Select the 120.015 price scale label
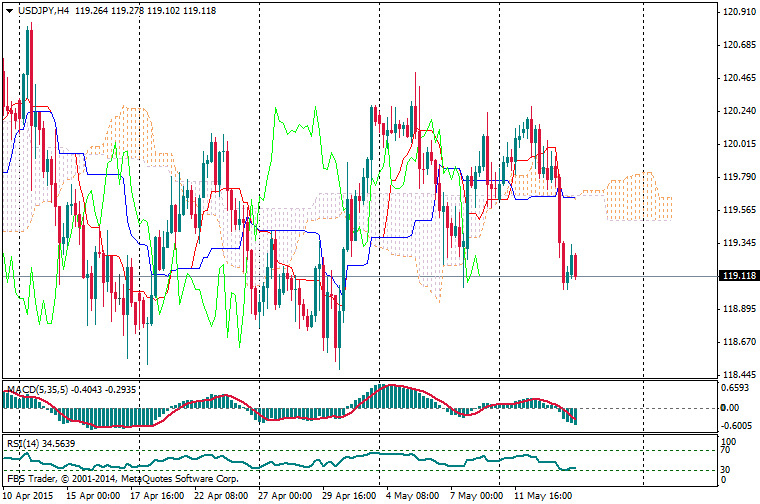The width and height of the screenshot is (760, 504). tap(739, 143)
